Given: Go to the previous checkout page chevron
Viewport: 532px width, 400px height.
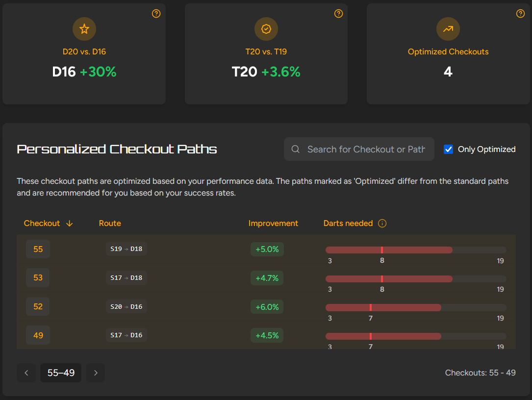Looking at the screenshot, I should coord(26,373).
